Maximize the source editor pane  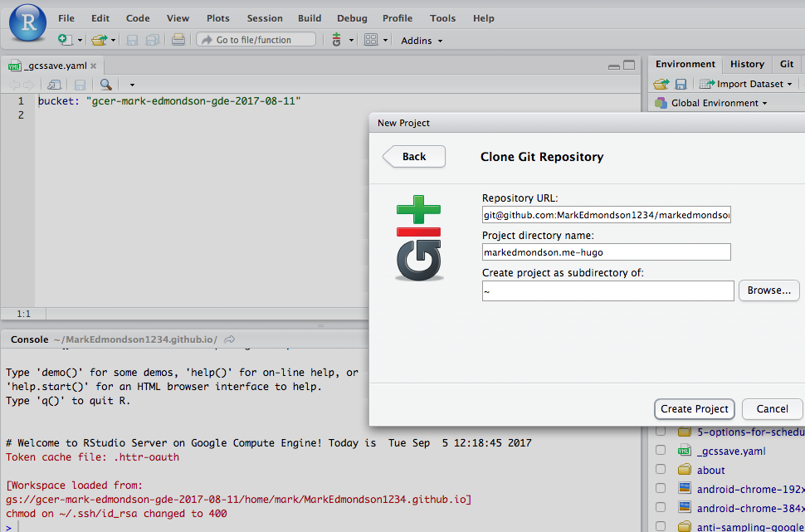pos(629,66)
